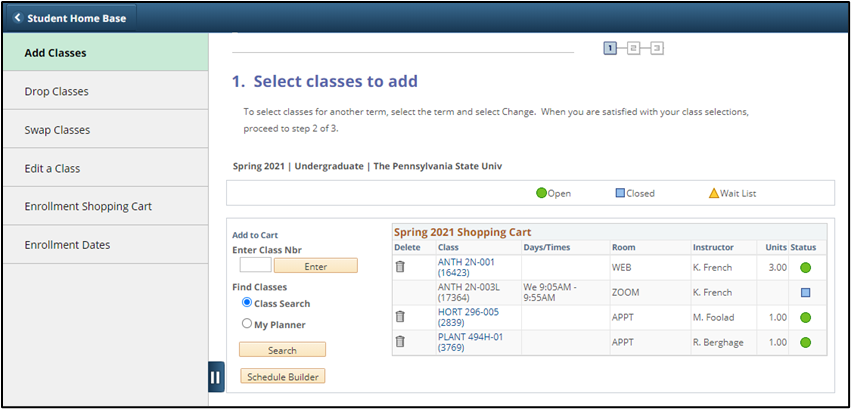Click the closed status icon for ANTH 2N-003L
Image resolution: width=851 pixels, height=409 pixels.
coord(805,292)
